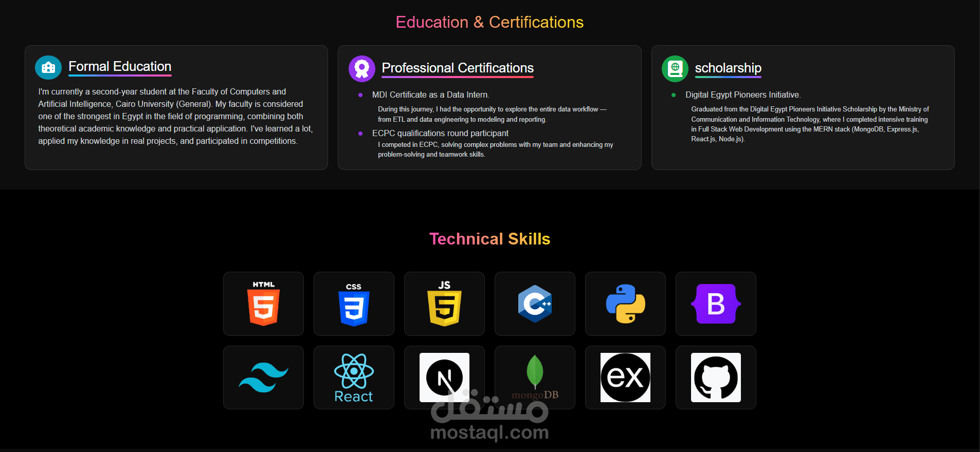The height and width of the screenshot is (452, 980).
Task: Click the scholarship globe book icon
Action: [x=675, y=68]
